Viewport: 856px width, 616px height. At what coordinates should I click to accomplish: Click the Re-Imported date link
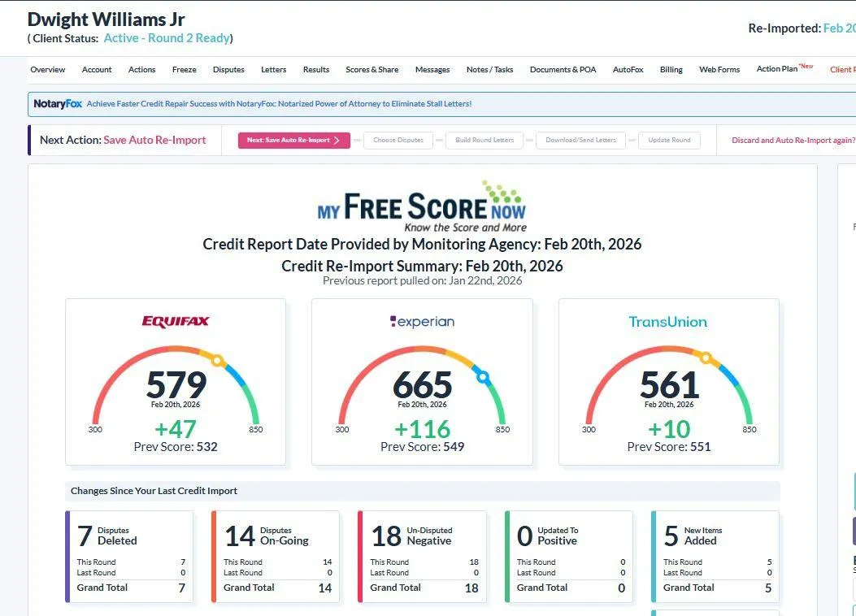pos(839,28)
